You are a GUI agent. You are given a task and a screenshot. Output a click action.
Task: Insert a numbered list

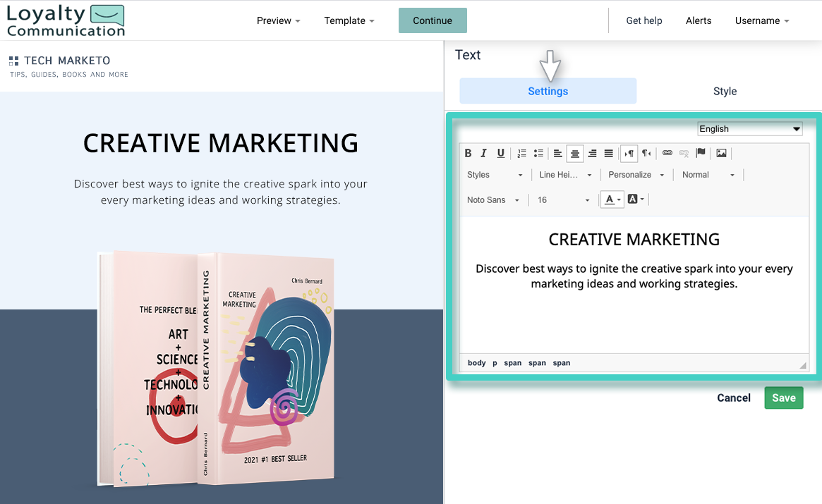(521, 153)
